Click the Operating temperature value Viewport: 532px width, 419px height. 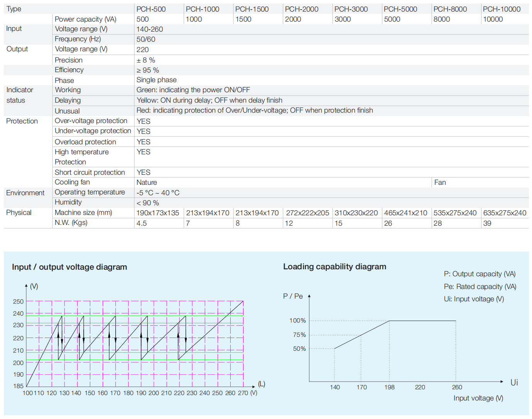click(158, 193)
